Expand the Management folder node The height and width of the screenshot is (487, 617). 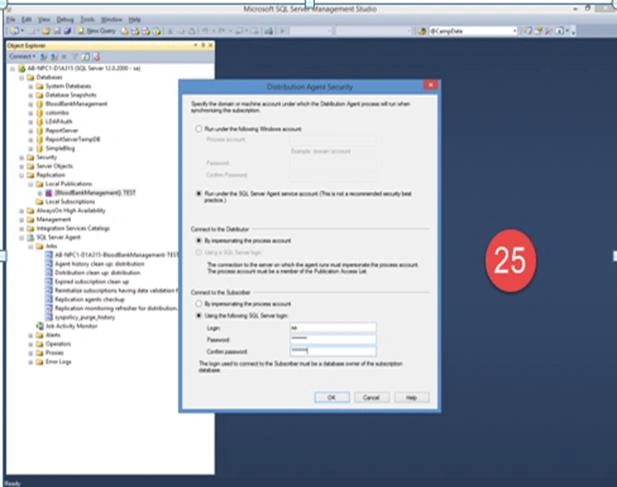click(x=22, y=220)
